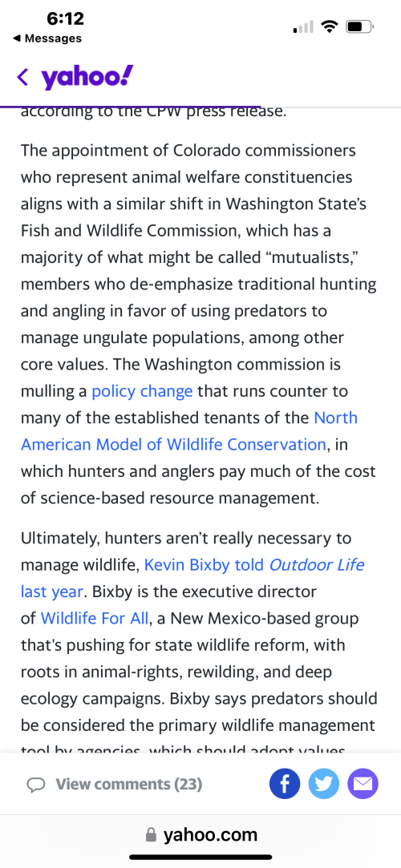The height and width of the screenshot is (868, 401).
Task: Share article via Twitter bird icon
Action: click(323, 784)
